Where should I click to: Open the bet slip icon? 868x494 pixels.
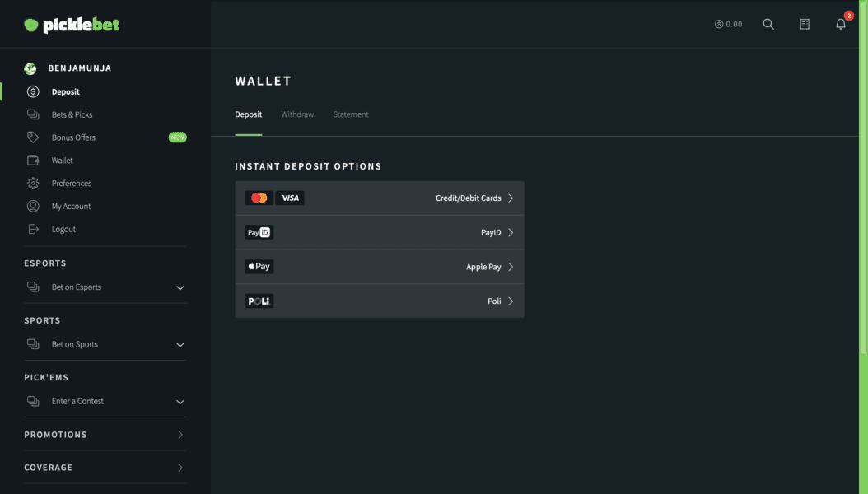[805, 25]
